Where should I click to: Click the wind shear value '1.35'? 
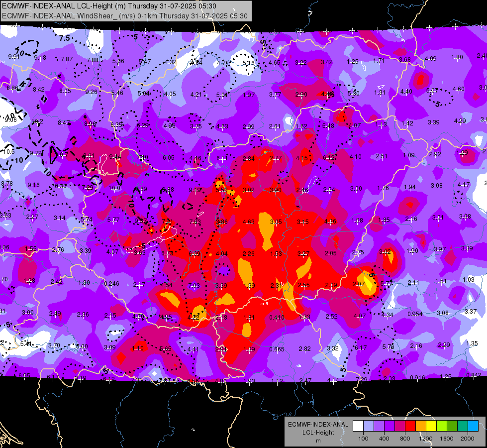point(472,343)
